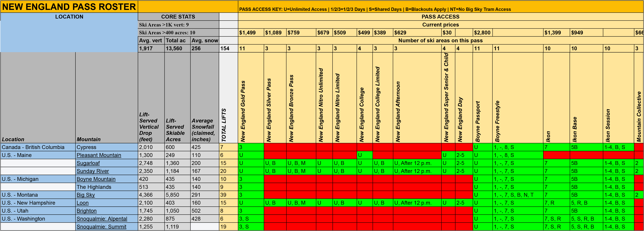Open the Pleasant Mountain link
This screenshot has height=231, width=644.
tap(99, 155)
